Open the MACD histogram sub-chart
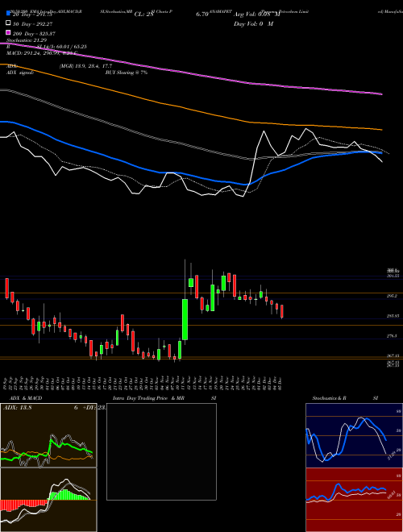The image size is (403, 532). (x=48, y=500)
